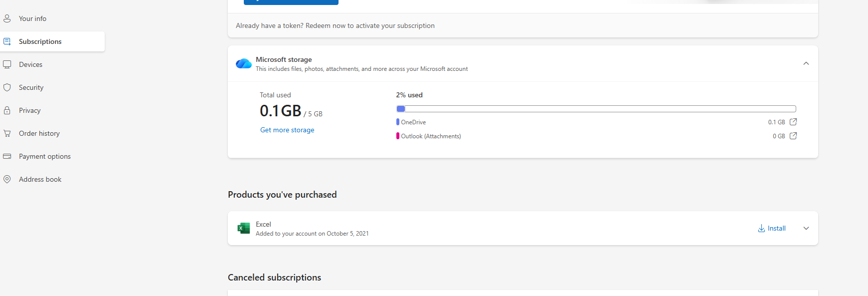868x296 pixels.
Task: View Order history
Action: click(39, 133)
